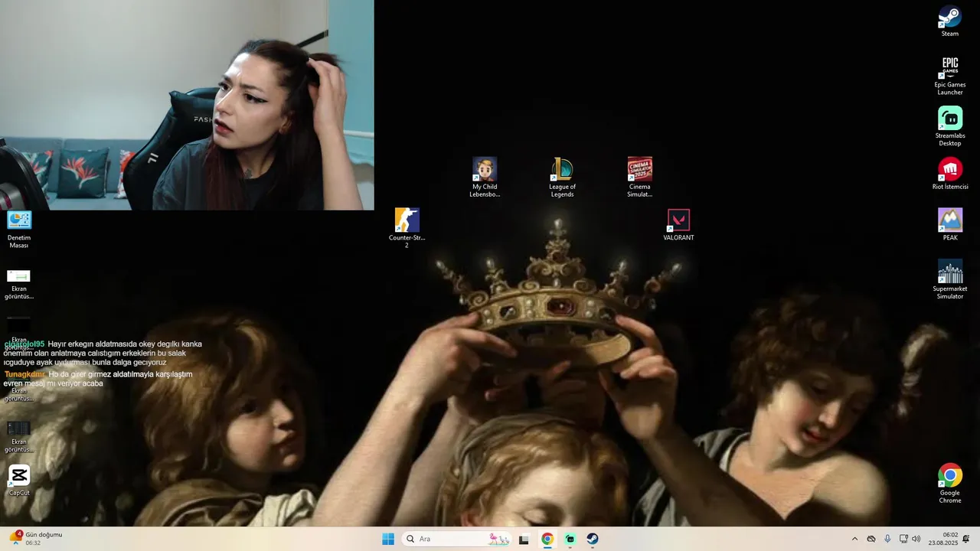Click the webcam overlay video
Screen dimensions: 980x551
pos(187,105)
